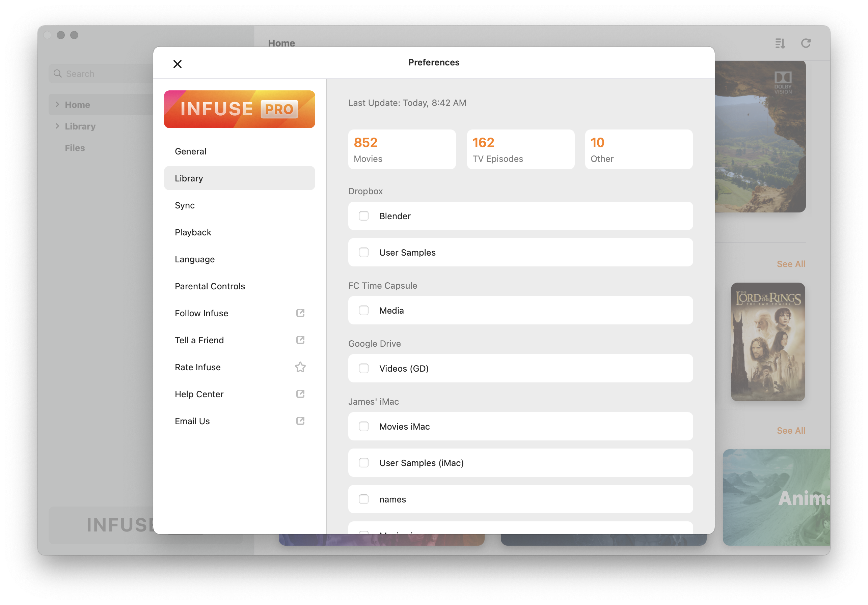Enable the Blender Dropbox checkbox
Viewport: 868px width, 605px height.
coord(364,216)
